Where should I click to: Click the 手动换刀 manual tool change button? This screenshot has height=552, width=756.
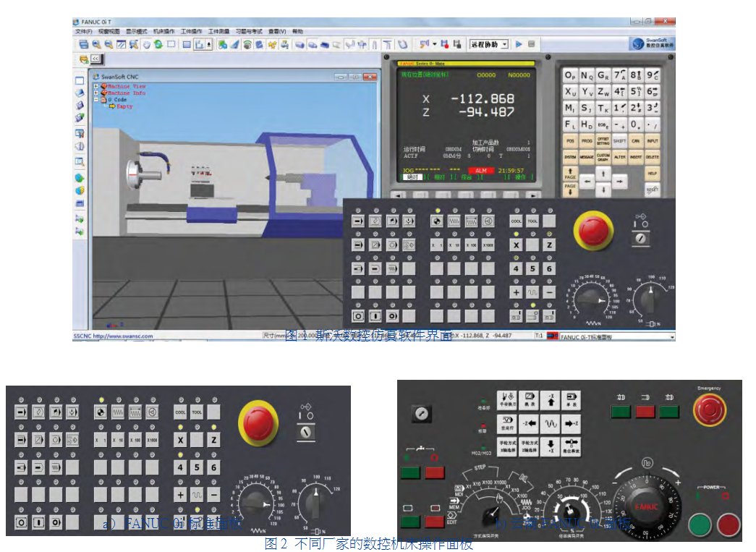tap(506, 399)
